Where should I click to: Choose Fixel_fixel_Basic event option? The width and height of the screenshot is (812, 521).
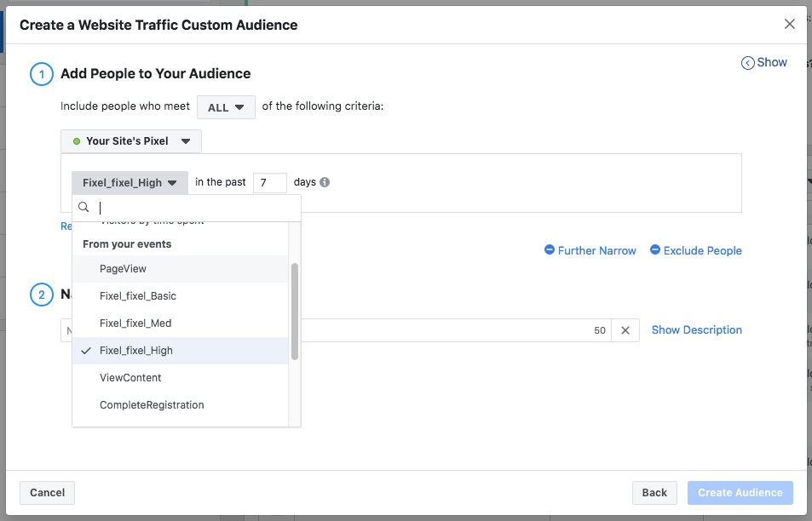coord(138,296)
